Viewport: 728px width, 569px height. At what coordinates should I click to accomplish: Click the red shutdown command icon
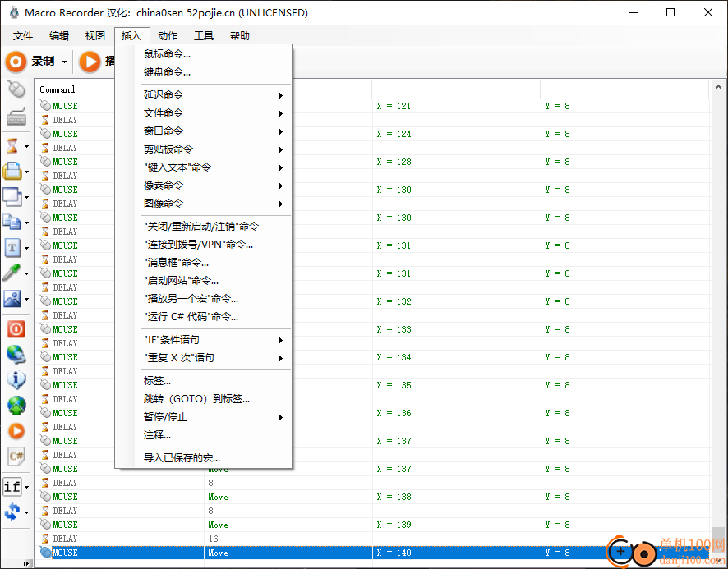pyautogui.click(x=16, y=329)
